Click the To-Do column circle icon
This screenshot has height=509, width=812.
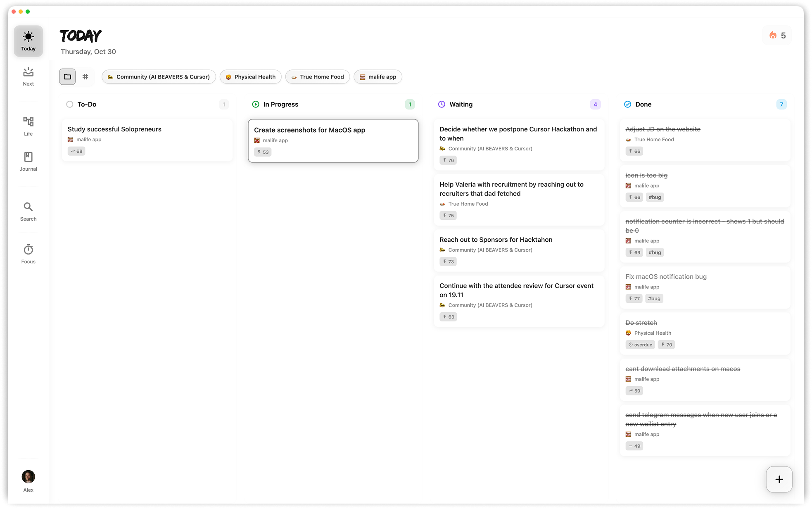click(69, 104)
